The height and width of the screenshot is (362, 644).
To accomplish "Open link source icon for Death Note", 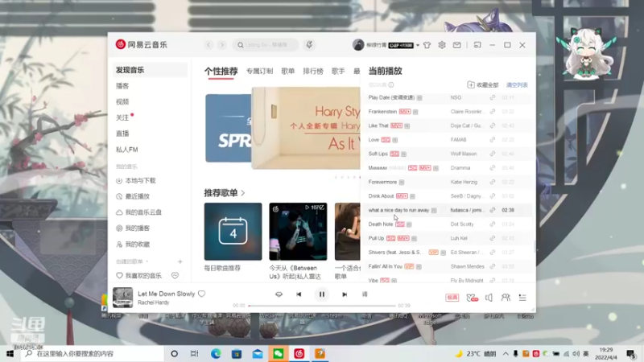I will click(x=493, y=224).
